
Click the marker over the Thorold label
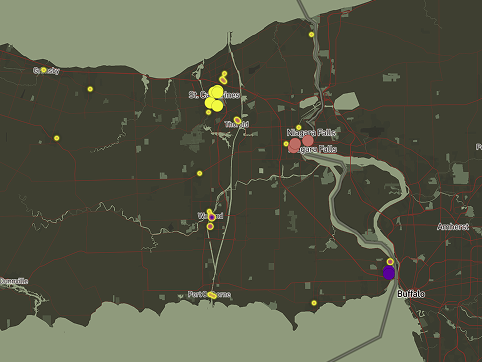[237, 120]
